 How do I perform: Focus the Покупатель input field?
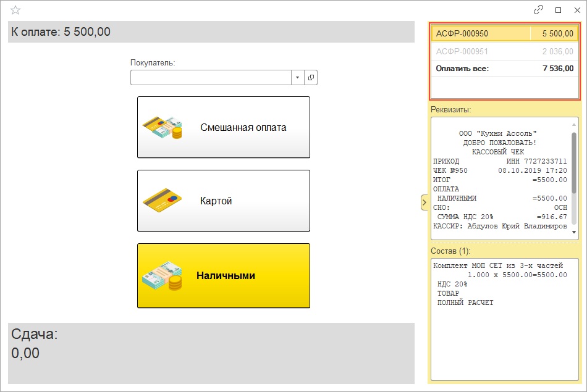click(x=211, y=77)
